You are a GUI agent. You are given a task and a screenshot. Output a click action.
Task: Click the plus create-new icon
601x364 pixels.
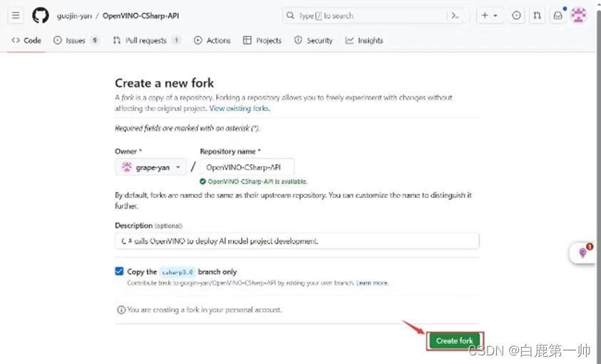tap(485, 16)
